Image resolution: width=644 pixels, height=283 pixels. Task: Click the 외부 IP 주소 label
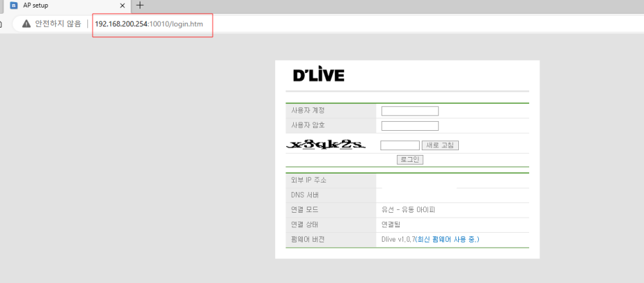tap(308, 180)
